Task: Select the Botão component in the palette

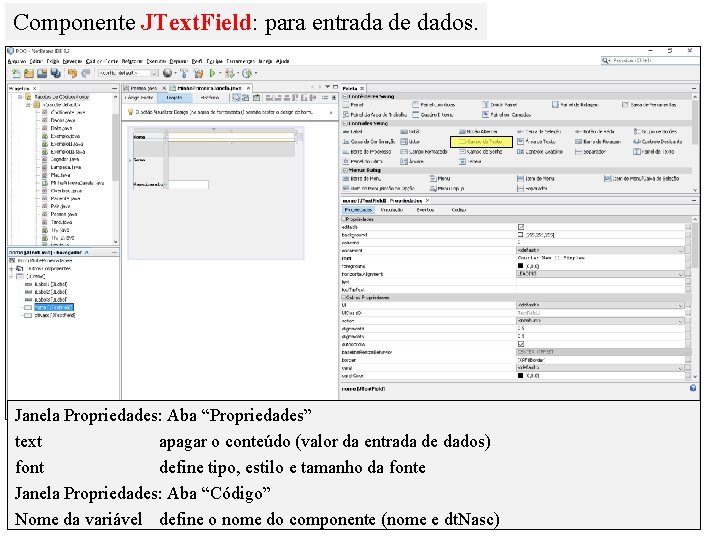Action: click(411, 132)
